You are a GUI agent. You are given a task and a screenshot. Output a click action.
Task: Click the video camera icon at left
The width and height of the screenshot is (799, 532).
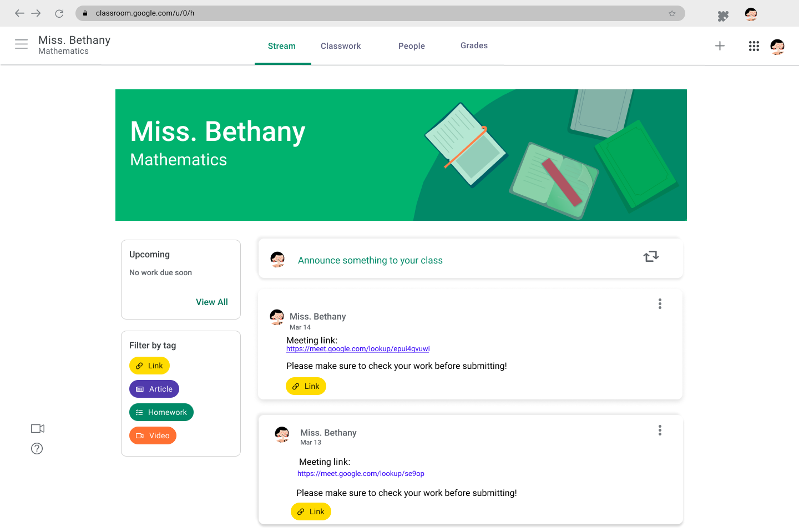point(38,428)
